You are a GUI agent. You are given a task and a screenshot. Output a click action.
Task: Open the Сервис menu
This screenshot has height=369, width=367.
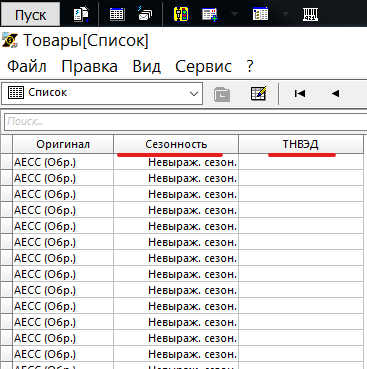coord(203,66)
